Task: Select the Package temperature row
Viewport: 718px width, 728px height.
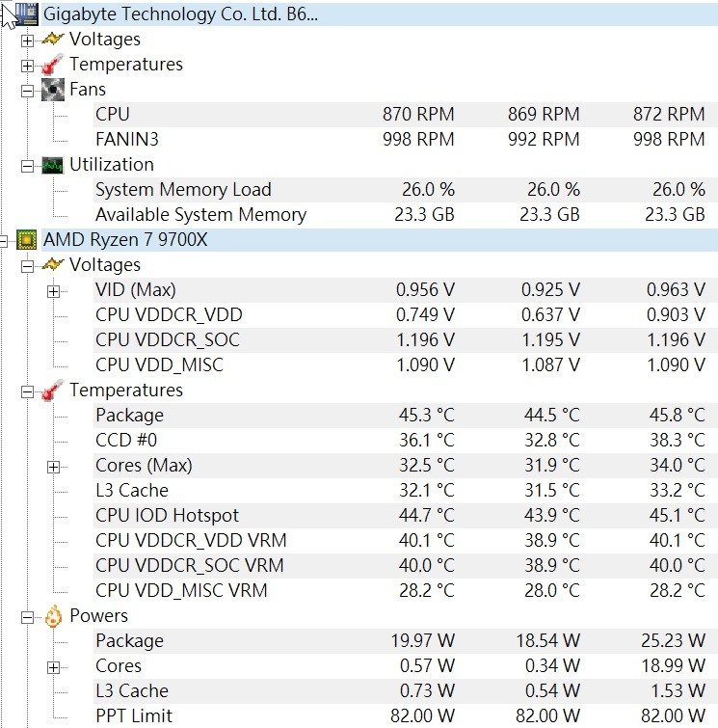Action: [405, 415]
